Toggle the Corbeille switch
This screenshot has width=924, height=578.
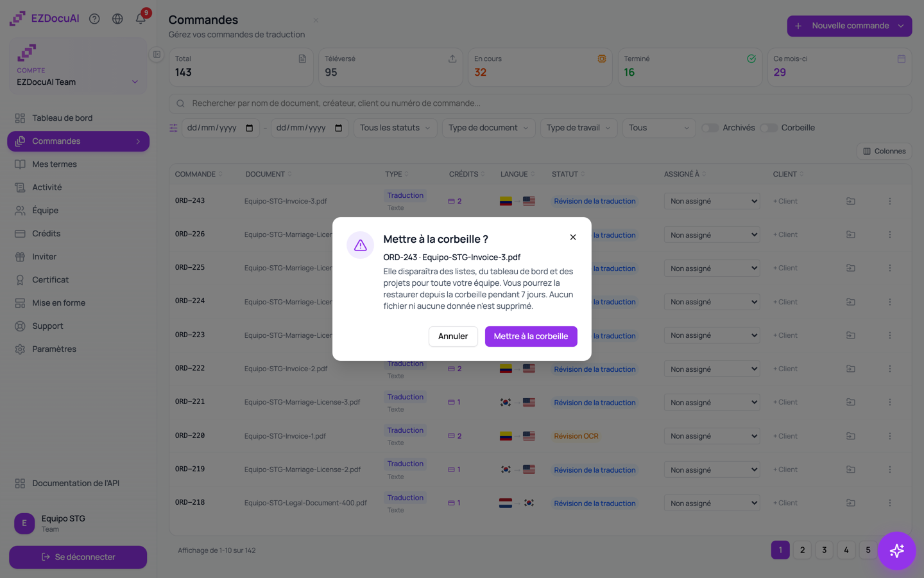point(768,128)
